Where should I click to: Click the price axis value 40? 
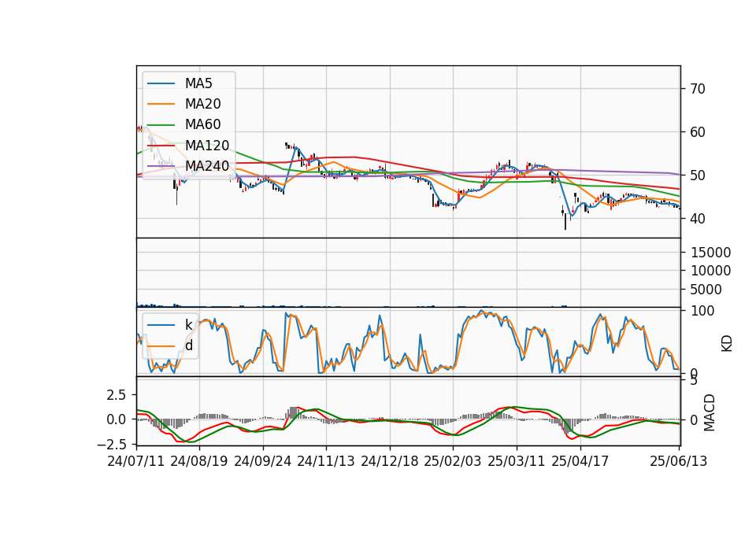click(698, 219)
